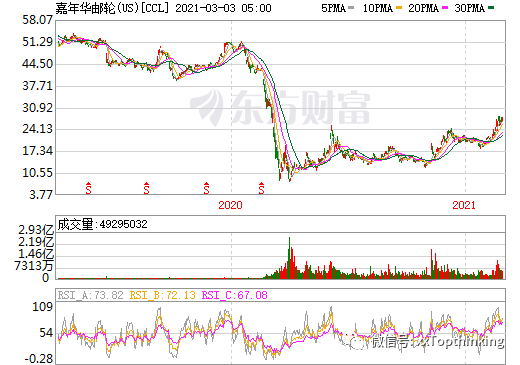520x365 pixels.
Task: Click the tallest volume bar at the 2020 peak
Action: pos(289,258)
